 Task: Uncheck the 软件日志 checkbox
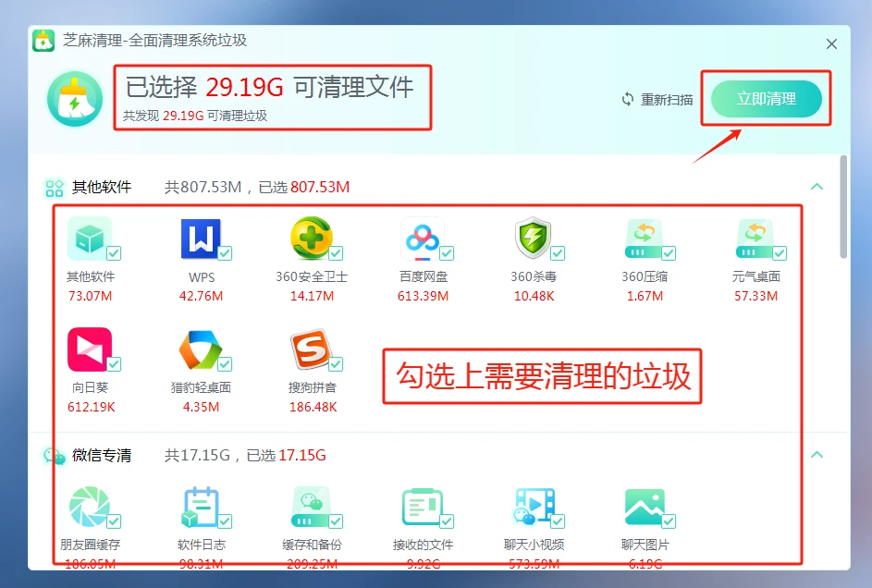coord(226,521)
